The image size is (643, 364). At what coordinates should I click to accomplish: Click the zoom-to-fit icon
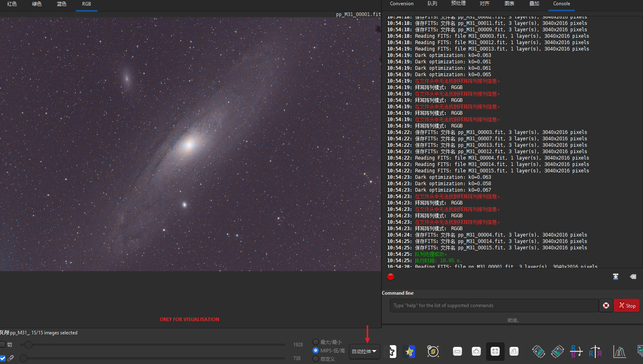[x=495, y=352]
